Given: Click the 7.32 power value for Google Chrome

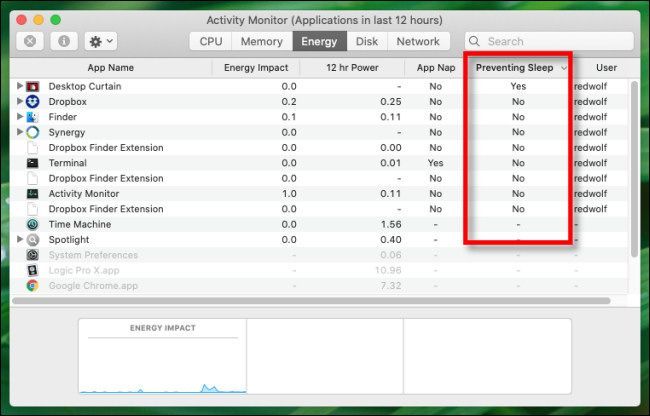Looking at the screenshot, I should click(x=391, y=285).
